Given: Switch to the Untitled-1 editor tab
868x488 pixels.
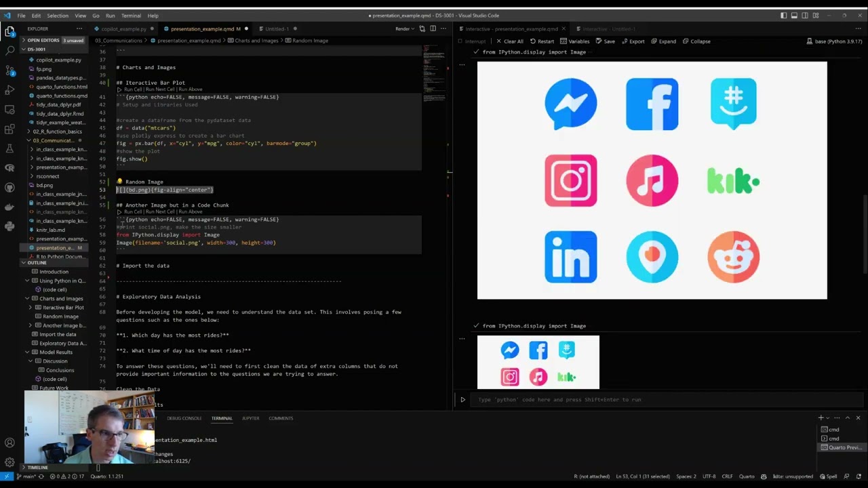Looking at the screenshot, I should tap(277, 28).
